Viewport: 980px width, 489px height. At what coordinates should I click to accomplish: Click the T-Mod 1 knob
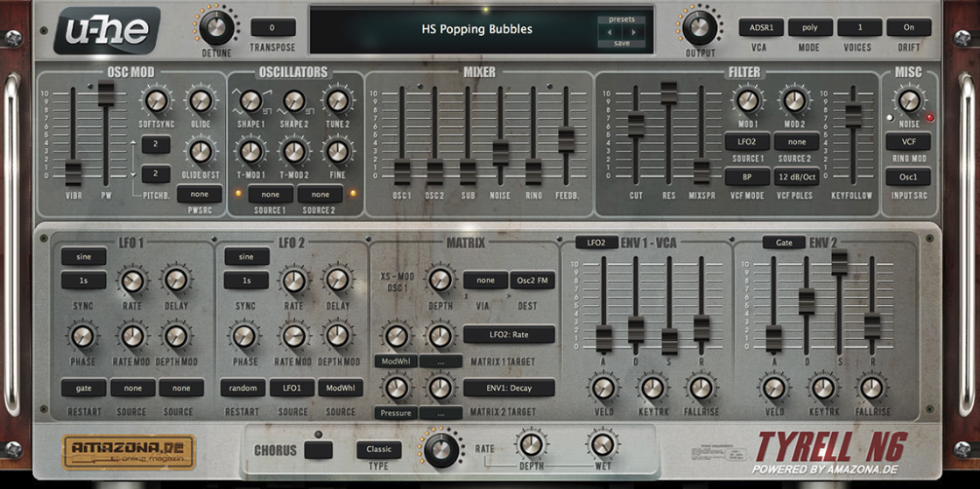(x=250, y=152)
